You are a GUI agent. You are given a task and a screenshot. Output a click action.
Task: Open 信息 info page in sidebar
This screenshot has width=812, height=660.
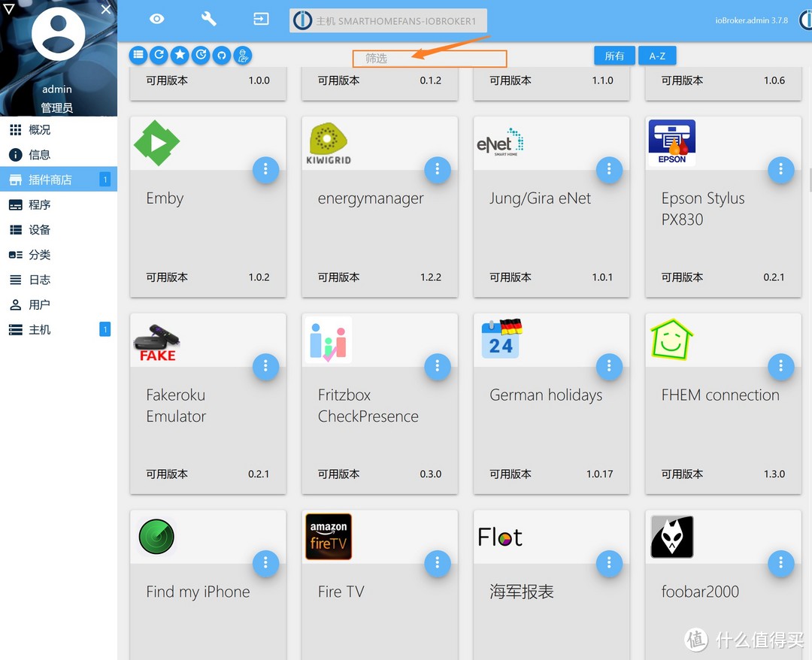coord(59,154)
